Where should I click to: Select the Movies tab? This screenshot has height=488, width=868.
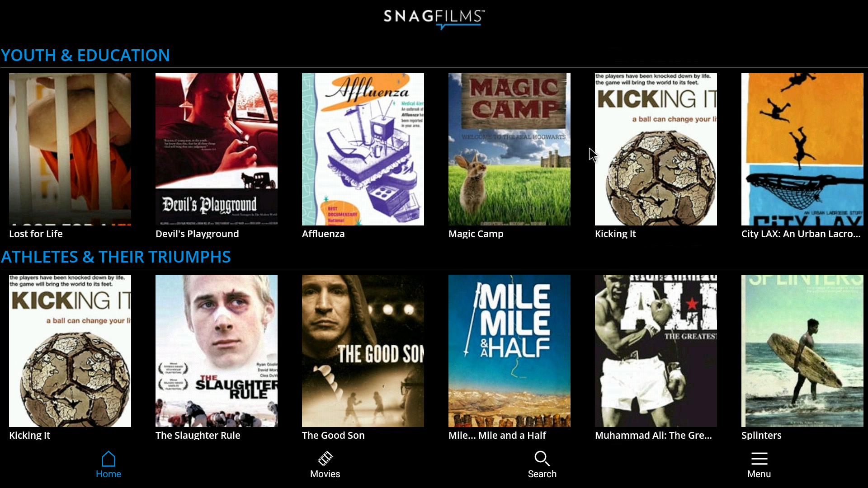pos(325,464)
